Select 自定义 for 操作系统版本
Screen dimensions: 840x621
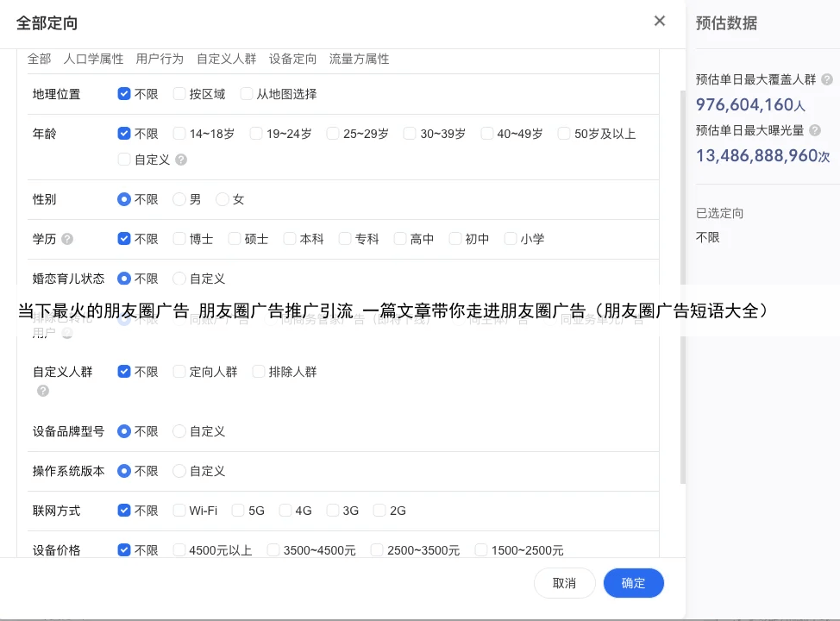pyautogui.click(x=179, y=471)
